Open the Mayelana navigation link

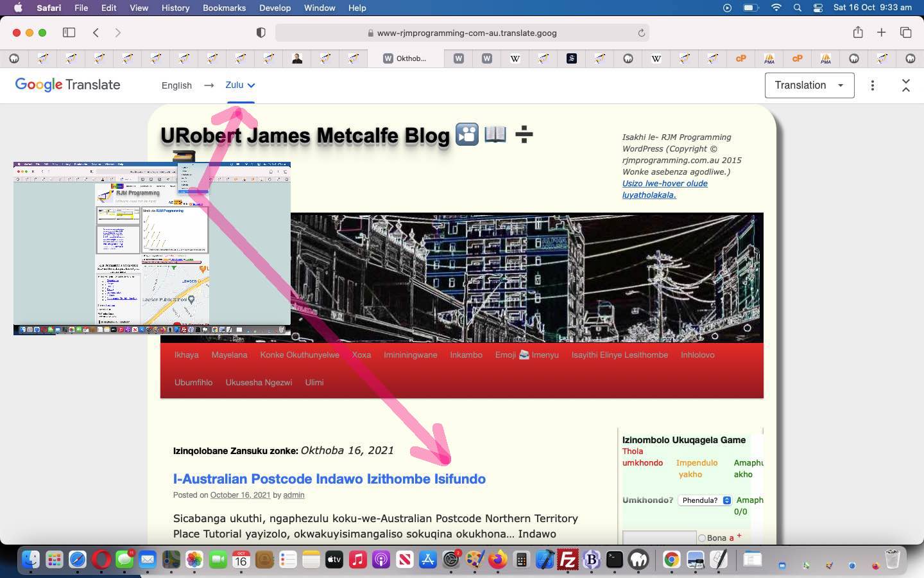[x=229, y=355]
